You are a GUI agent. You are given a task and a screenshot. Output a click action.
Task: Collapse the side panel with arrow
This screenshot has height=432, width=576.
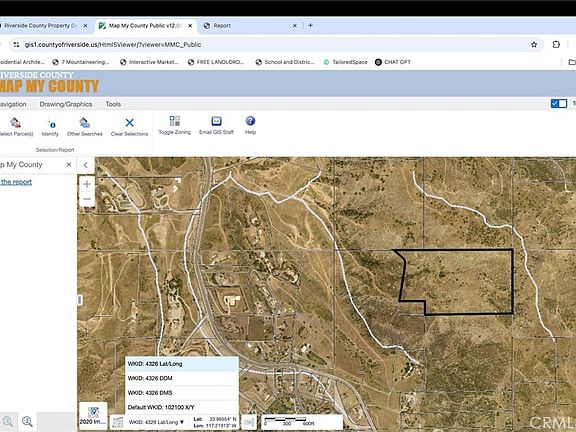[86, 165]
